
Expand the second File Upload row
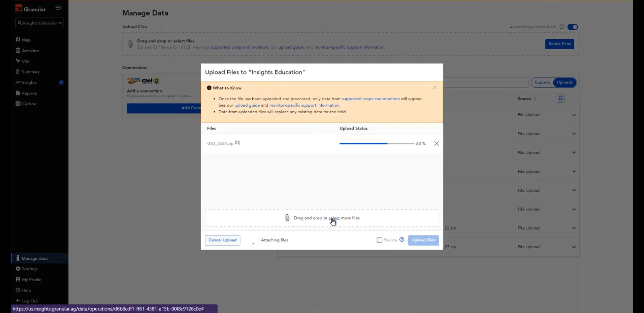click(574, 134)
